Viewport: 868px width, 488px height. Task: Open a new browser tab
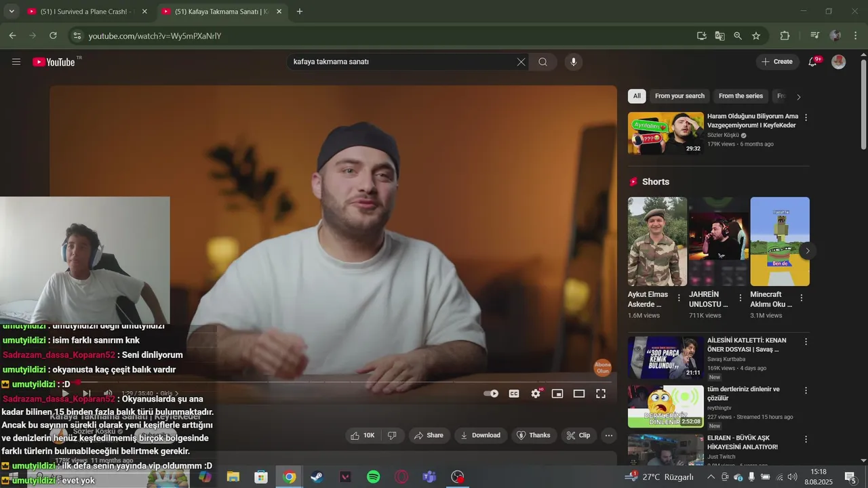pyautogui.click(x=300, y=12)
